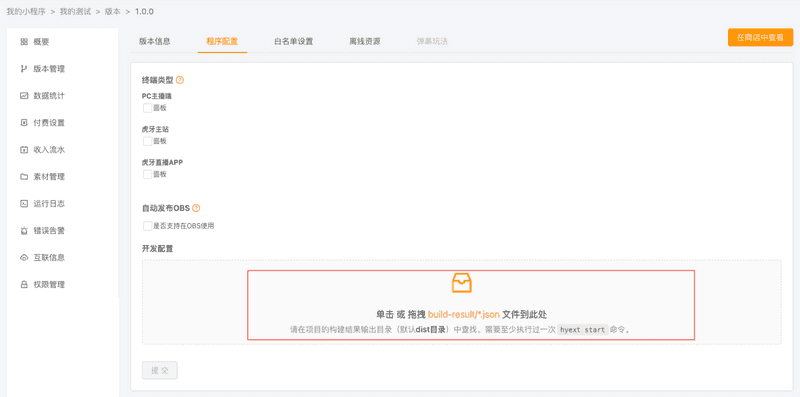The height and width of the screenshot is (397, 800).
Task: Open 我的小程序 breadcrumb link
Action: (26, 11)
